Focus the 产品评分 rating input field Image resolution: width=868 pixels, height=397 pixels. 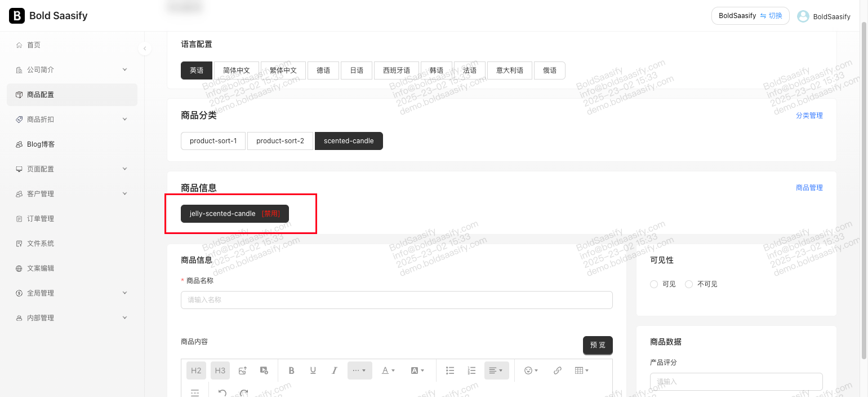[x=736, y=382]
